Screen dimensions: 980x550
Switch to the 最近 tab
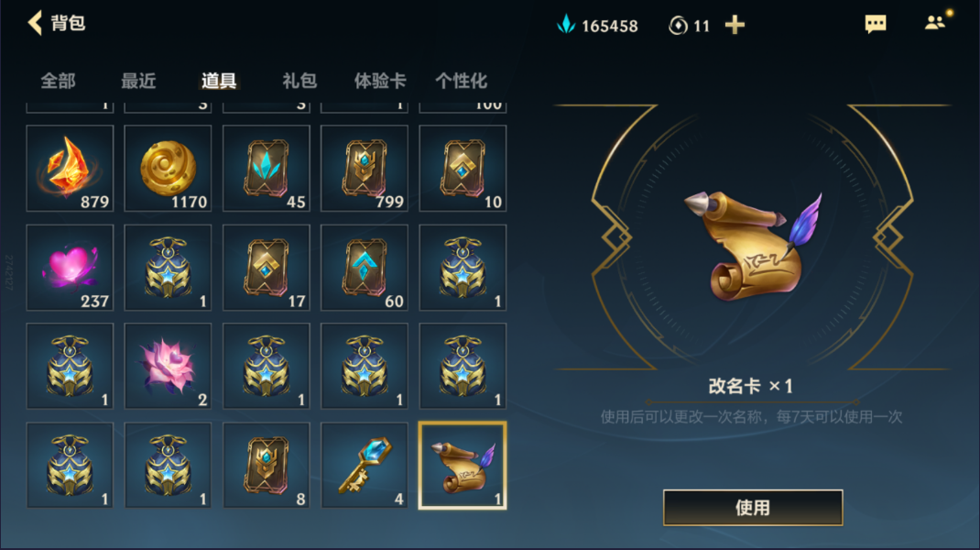[x=138, y=81]
